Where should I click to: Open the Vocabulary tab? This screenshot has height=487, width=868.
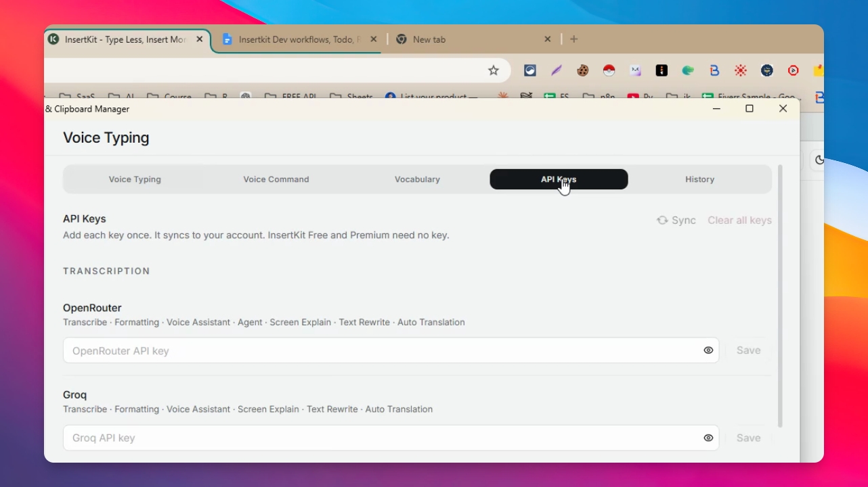[x=417, y=179]
